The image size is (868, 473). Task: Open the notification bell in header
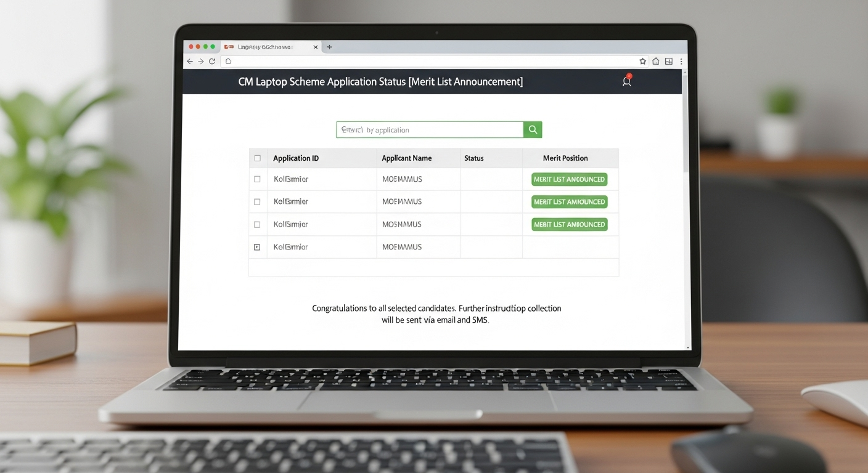point(626,81)
